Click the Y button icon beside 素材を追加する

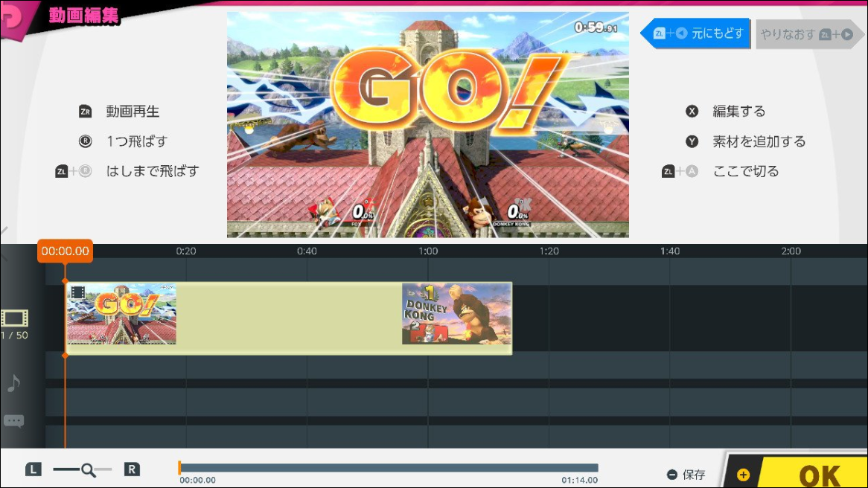tap(692, 141)
